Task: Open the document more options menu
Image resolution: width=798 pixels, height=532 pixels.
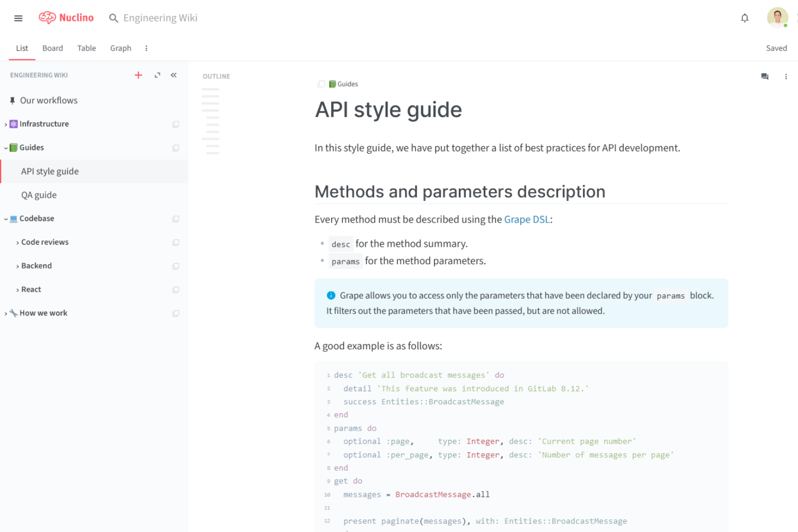Action: point(786,77)
